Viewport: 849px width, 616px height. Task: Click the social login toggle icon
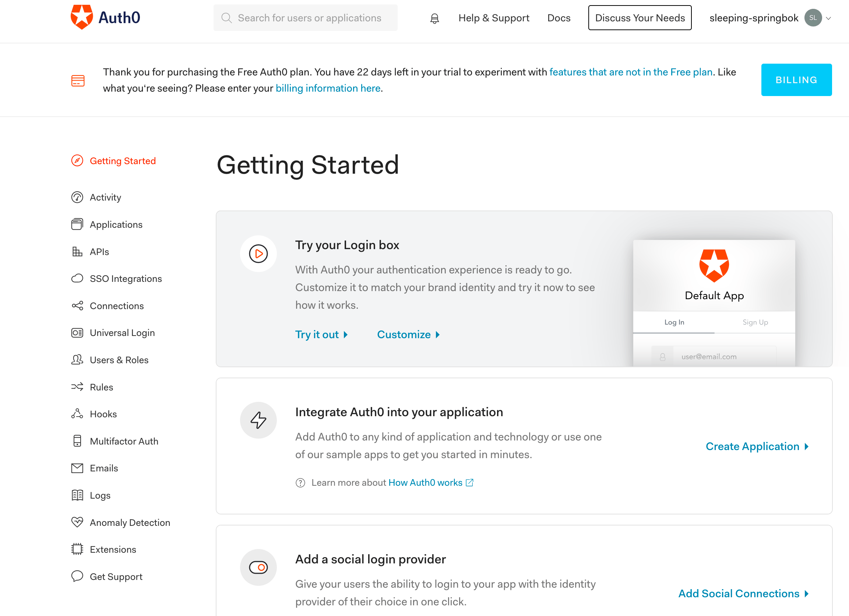(258, 567)
